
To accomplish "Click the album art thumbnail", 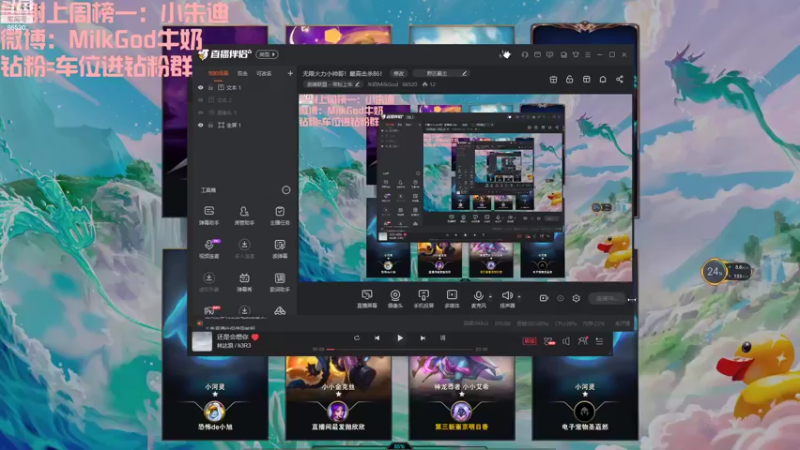I will pyautogui.click(x=202, y=341).
